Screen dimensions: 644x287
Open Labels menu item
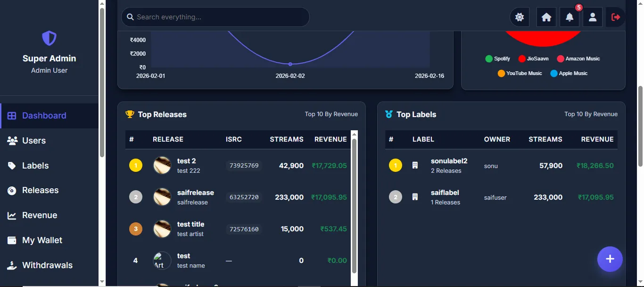(50, 166)
